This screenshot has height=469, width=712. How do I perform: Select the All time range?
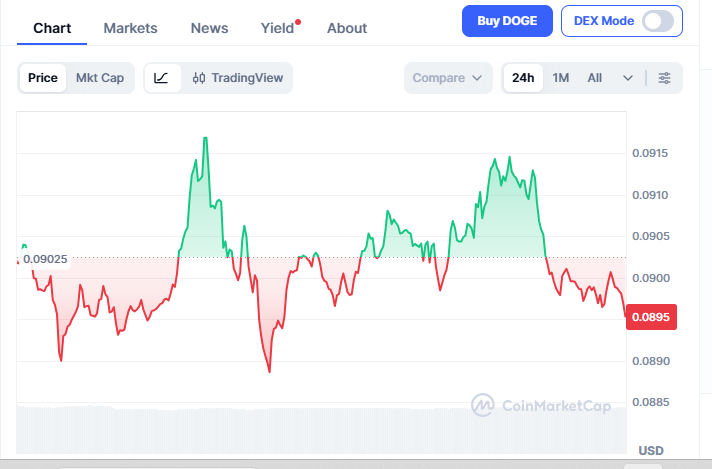pos(594,78)
